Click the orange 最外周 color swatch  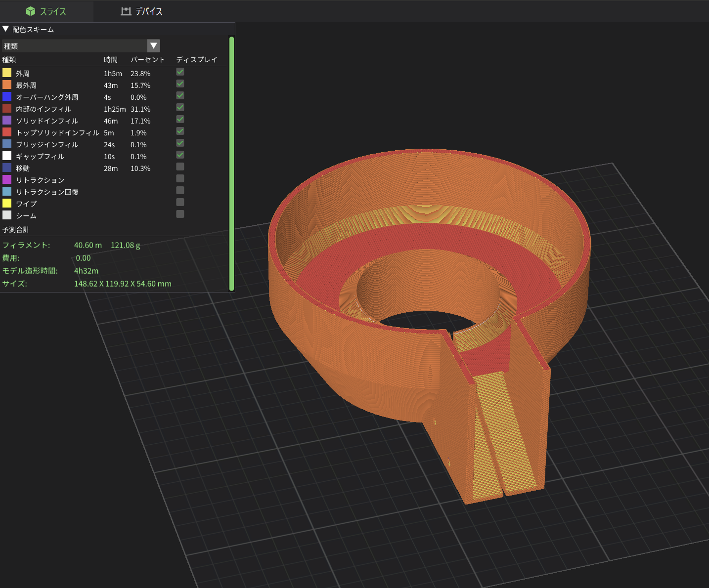tap(7, 85)
